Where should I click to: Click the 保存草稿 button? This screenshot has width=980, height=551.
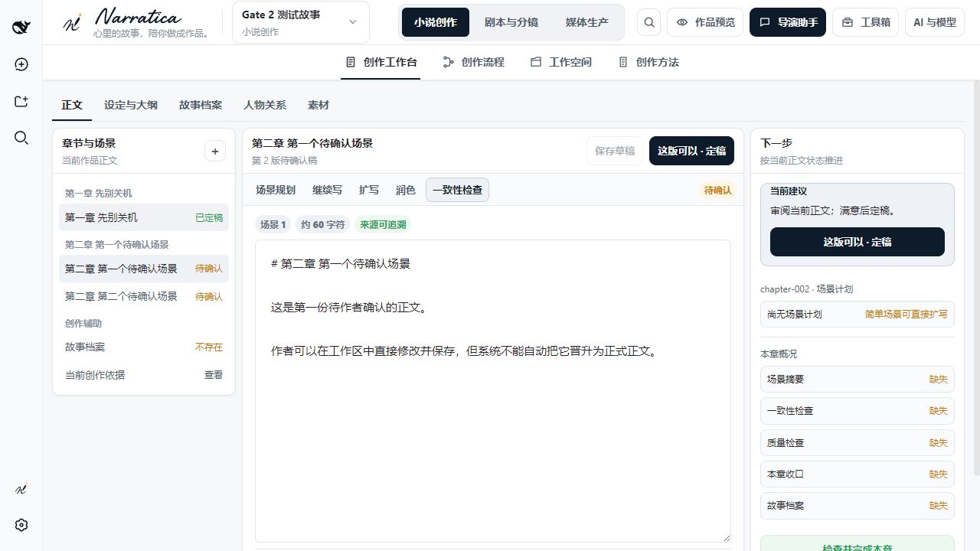click(x=615, y=151)
